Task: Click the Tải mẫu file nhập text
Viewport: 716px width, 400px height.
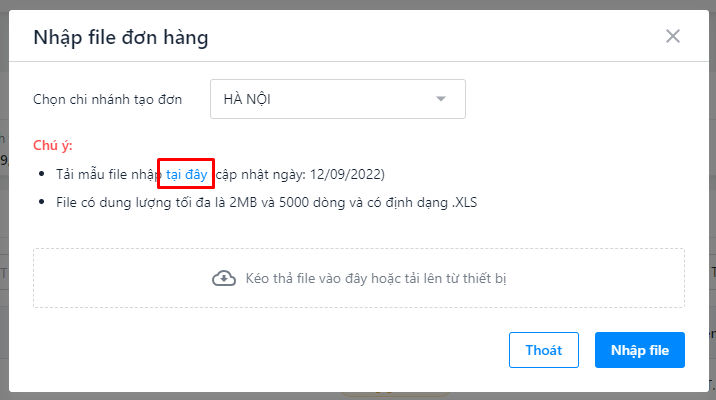Action: [109, 174]
